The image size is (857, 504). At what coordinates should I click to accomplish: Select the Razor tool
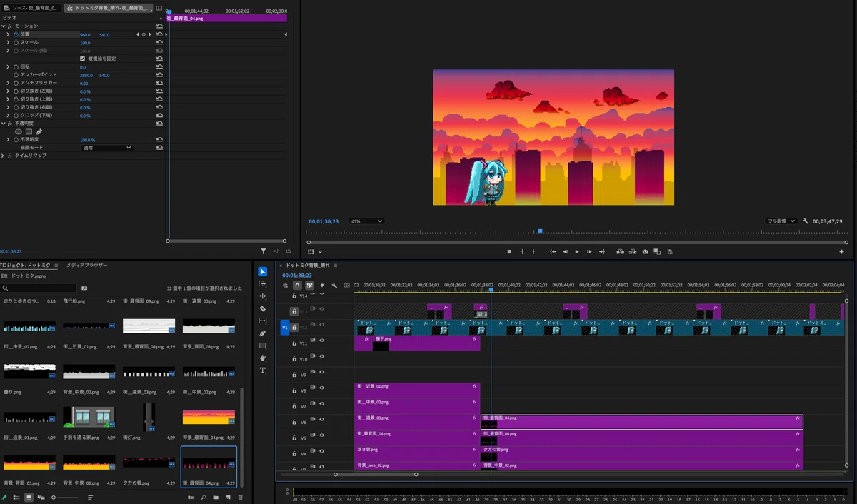(x=263, y=308)
